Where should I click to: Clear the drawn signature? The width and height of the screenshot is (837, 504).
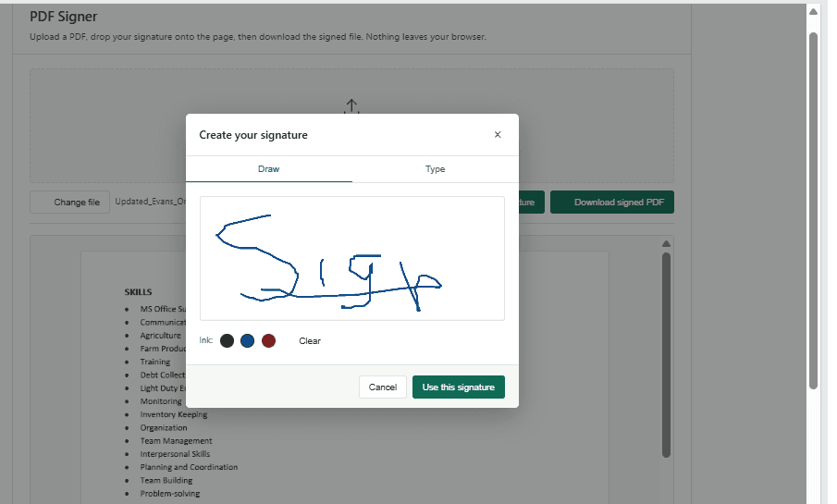point(310,340)
